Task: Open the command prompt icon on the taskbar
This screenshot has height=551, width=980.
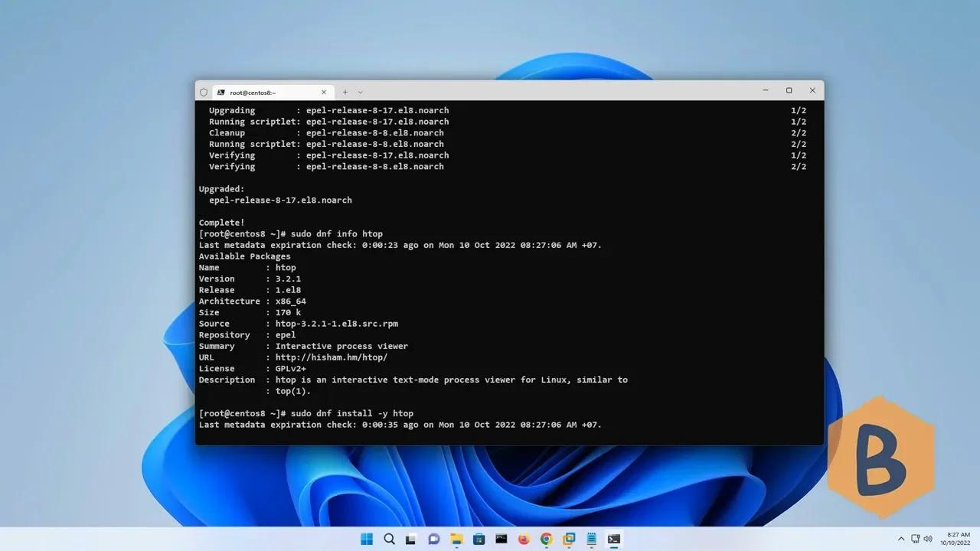Action: tap(501, 539)
